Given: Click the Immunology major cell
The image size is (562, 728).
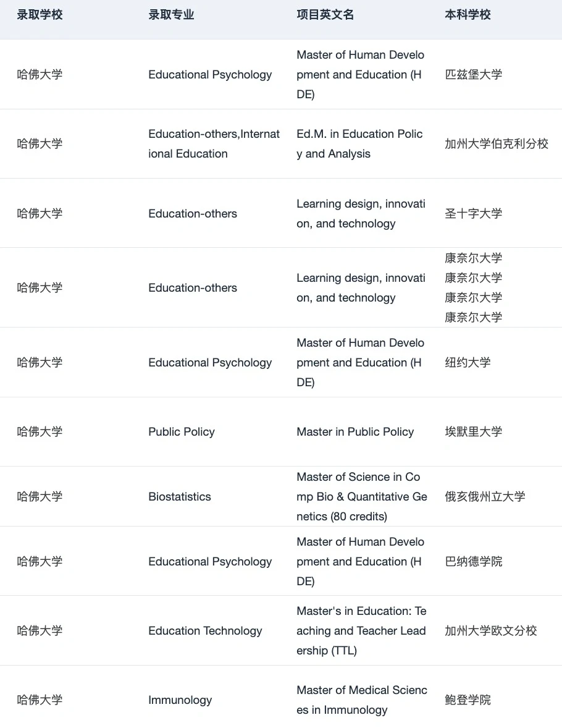Looking at the screenshot, I should (x=180, y=701).
